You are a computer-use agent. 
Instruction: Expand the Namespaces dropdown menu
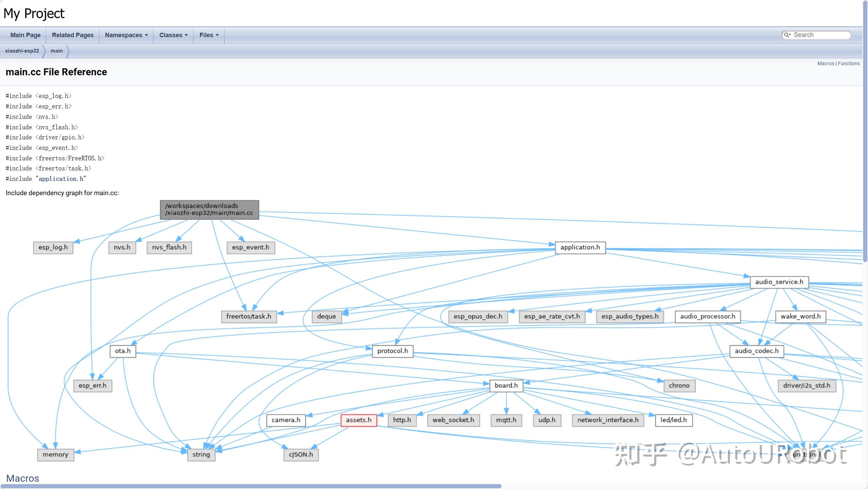coord(126,35)
